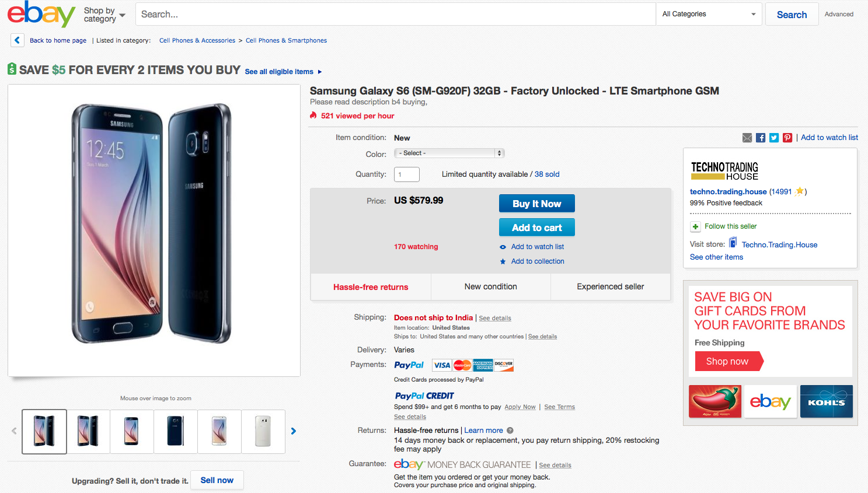Open the Hassle-free returns tab
The image size is (868, 493).
pyautogui.click(x=371, y=287)
